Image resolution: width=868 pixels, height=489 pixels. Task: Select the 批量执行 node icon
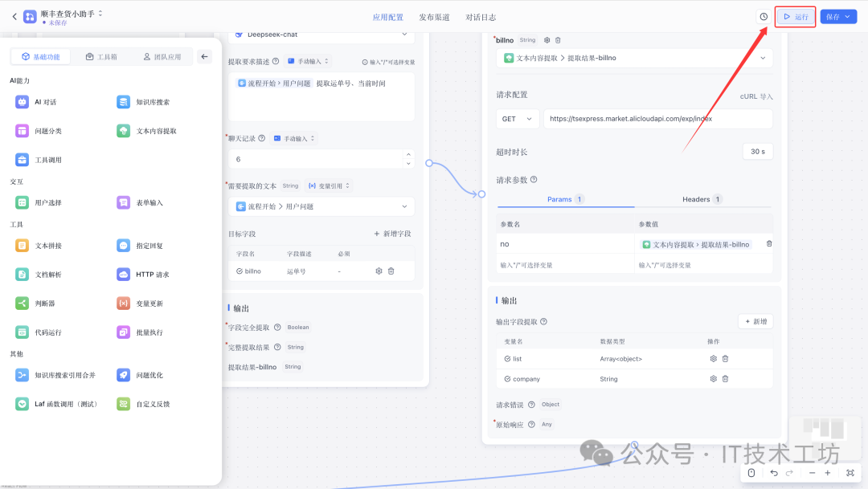(x=122, y=332)
